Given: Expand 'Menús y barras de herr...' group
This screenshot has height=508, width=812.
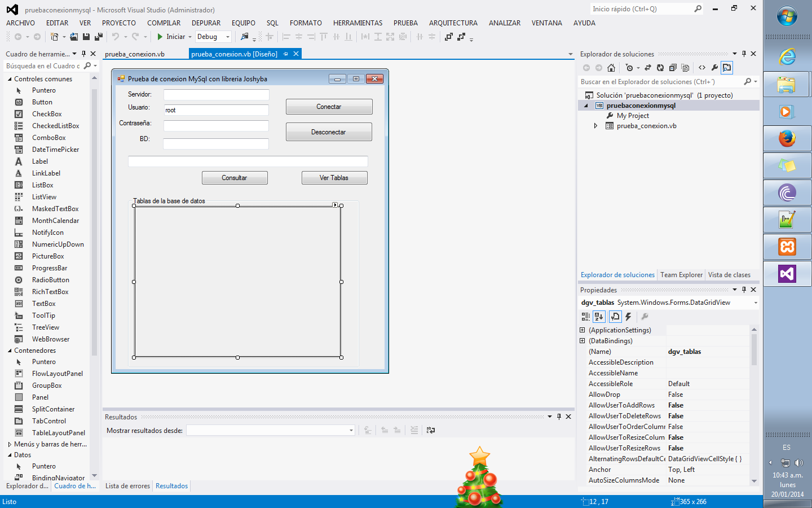Looking at the screenshot, I should pos(10,444).
